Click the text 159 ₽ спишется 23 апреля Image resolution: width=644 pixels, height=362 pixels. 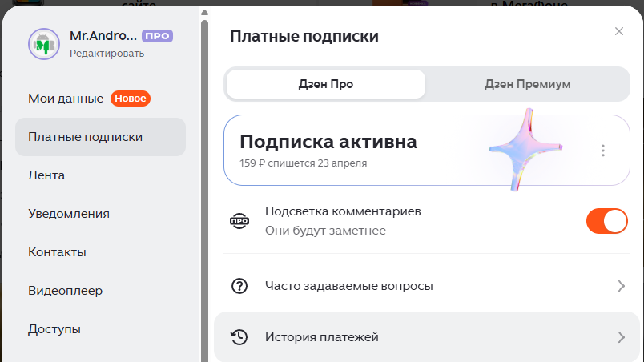pos(303,163)
